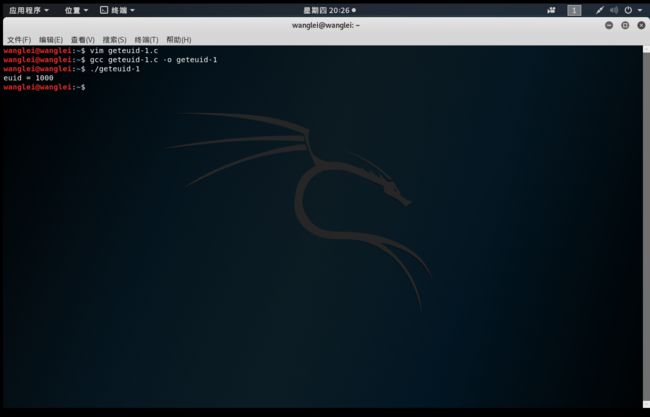
Task: Click the scrollbar up arrow at top
Action: pos(646,49)
